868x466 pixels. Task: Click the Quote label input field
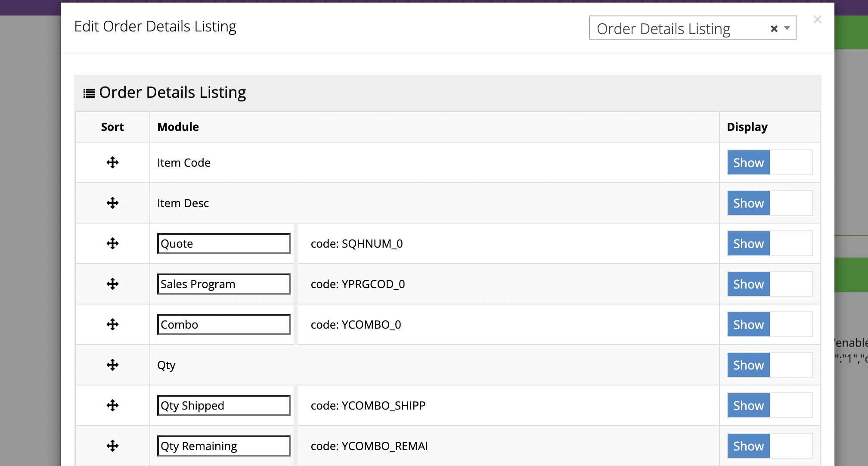click(x=223, y=243)
